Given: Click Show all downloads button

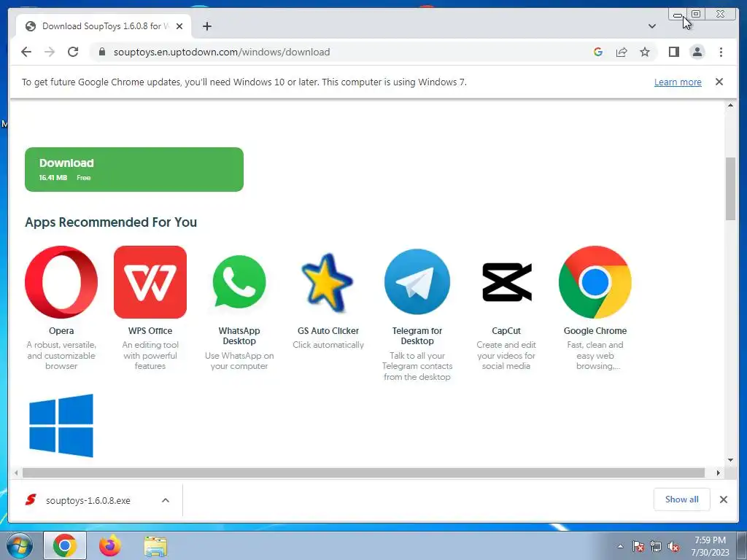Looking at the screenshot, I should 682,499.
